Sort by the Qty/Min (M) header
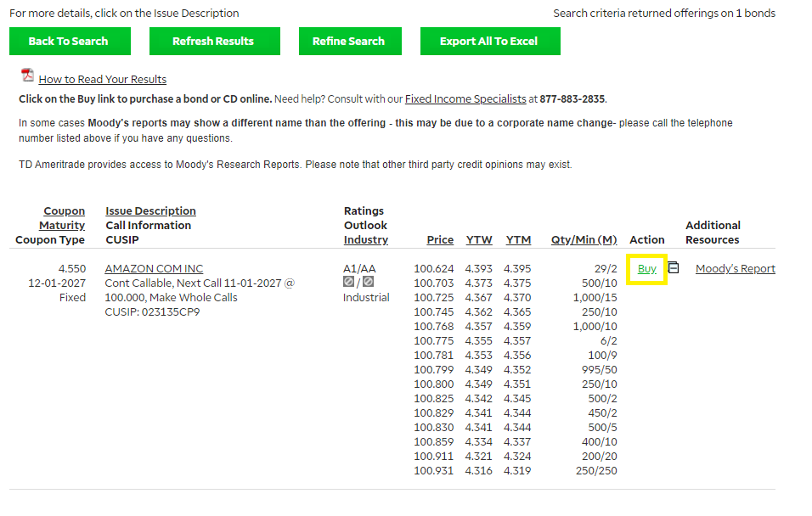This screenshot has height=516, width=812. click(x=584, y=240)
